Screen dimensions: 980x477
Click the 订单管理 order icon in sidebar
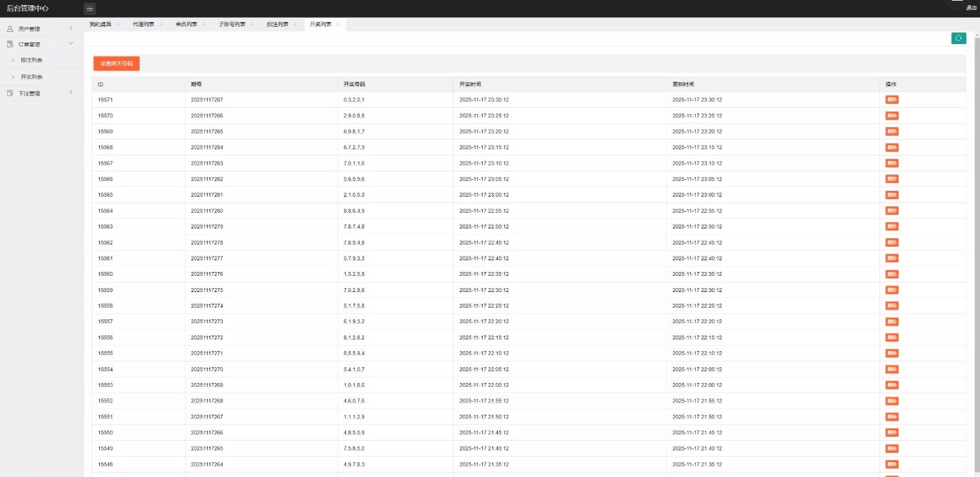pos(10,44)
